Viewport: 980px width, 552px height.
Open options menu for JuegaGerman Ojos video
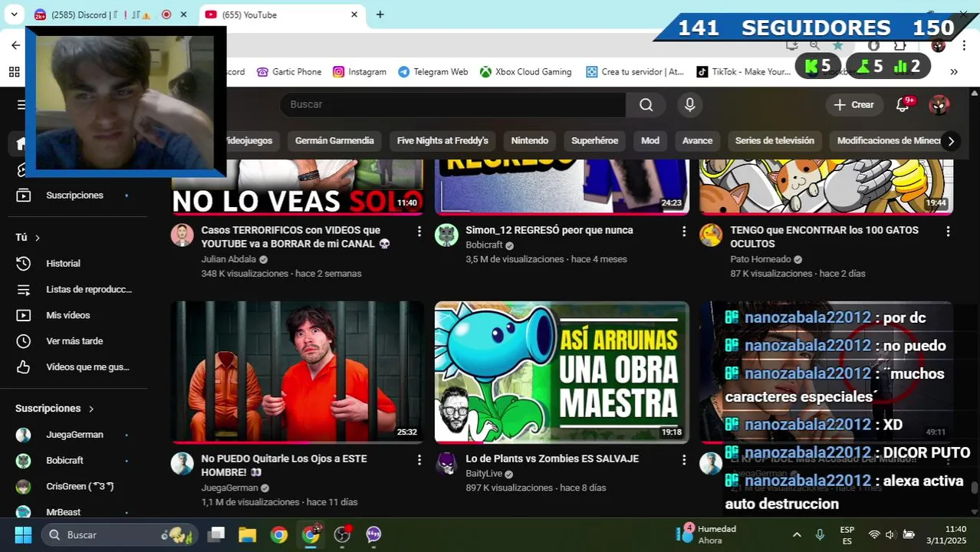pos(419,459)
